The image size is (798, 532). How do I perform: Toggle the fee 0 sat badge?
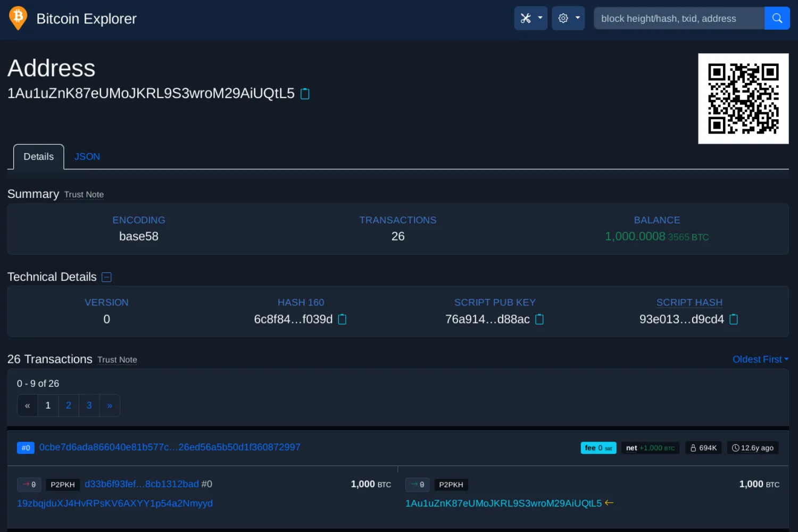coord(598,447)
